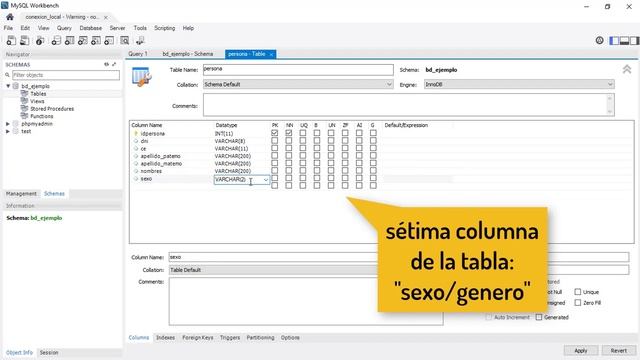
Task: Enable the Zero Fill checkbox
Action: point(578,302)
